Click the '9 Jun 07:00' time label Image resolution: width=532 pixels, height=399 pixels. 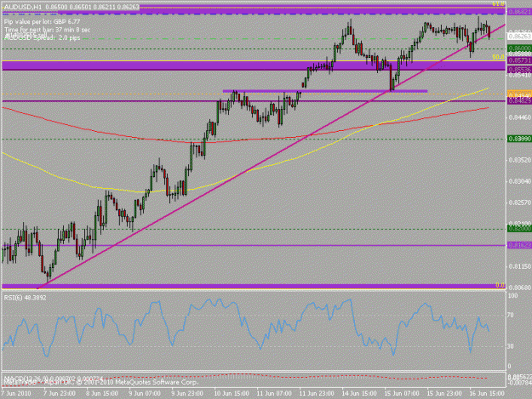point(145,393)
